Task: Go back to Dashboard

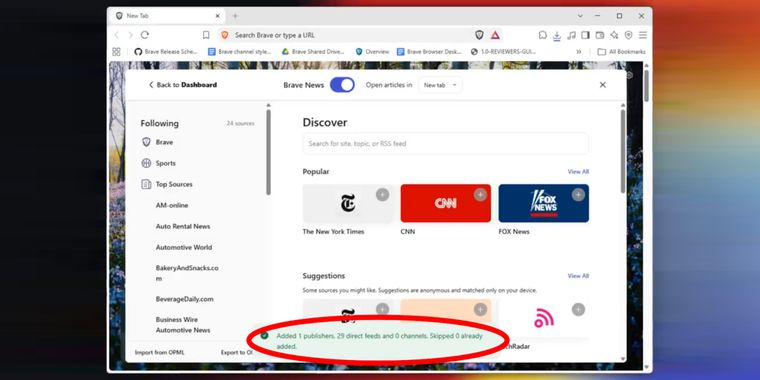Action: pyautogui.click(x=182, y=85)
